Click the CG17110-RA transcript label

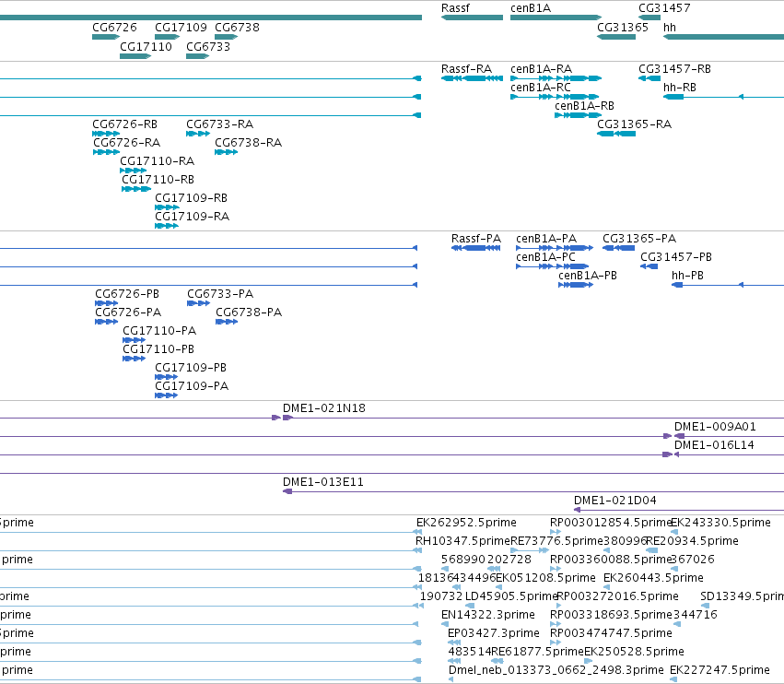(x=157, y=161)
